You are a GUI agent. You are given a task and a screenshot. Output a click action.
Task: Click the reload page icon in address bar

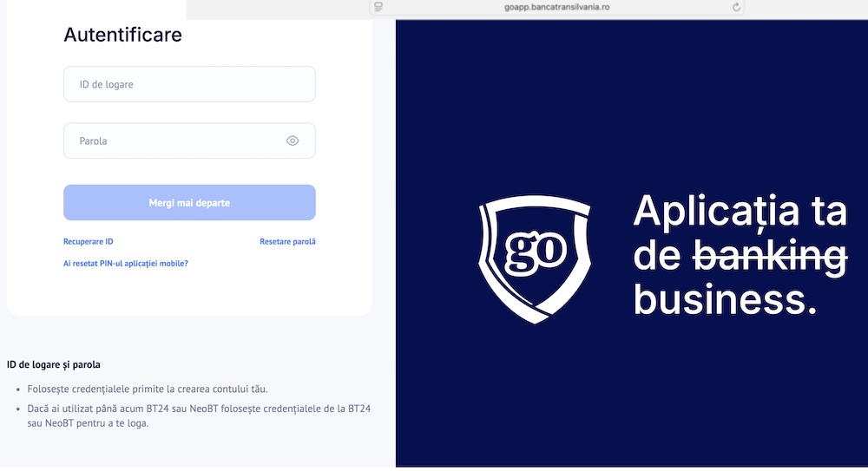click(x=737, y=7)
